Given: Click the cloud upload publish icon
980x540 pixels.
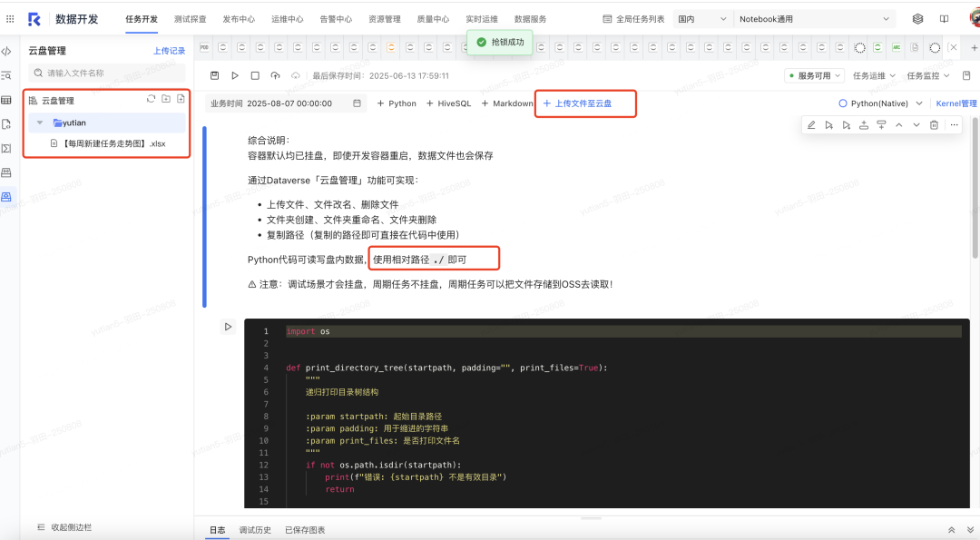Looking at the screenshot, I should 275,75.
